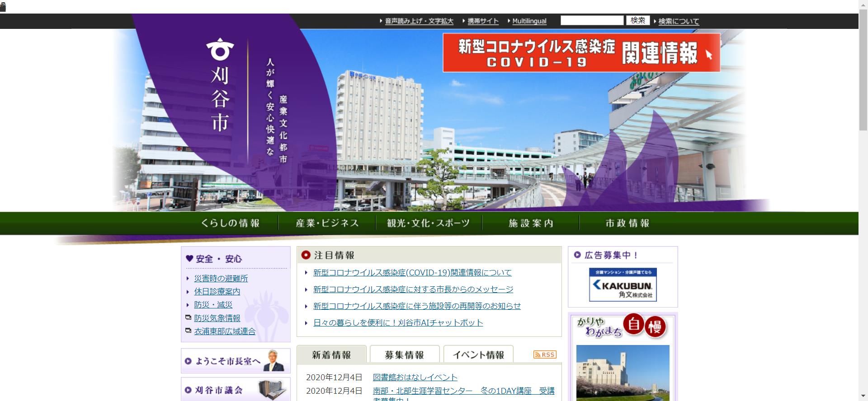Click the 安全・安心 heading
Image resolution: width=868 pixels, height=401 pixels.
(219, 259)
